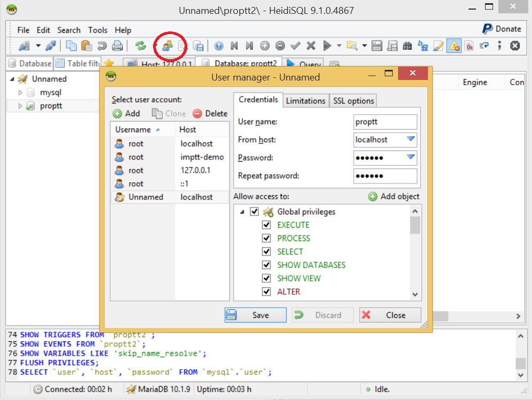Toggle the Global privileges checkbox

pos(254,212)
